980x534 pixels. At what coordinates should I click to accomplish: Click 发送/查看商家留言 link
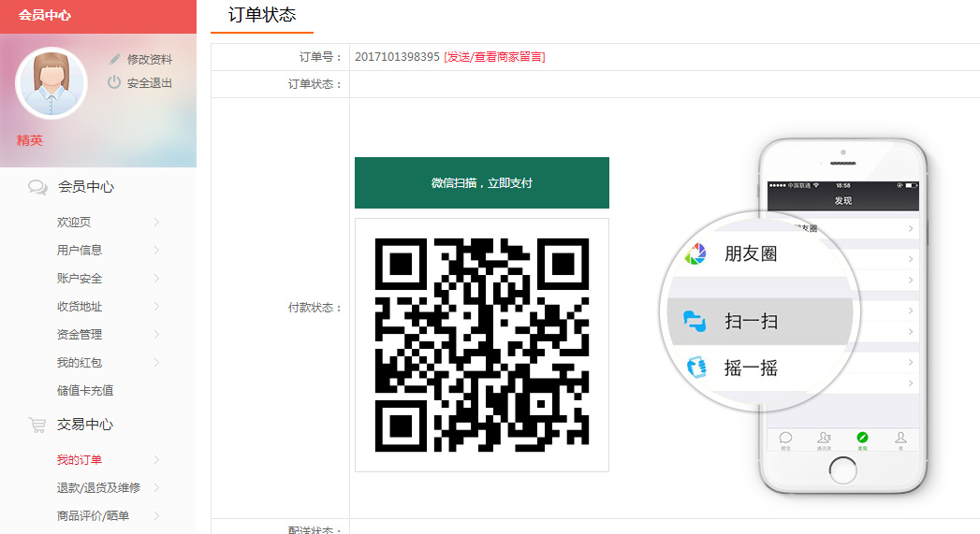494,57
